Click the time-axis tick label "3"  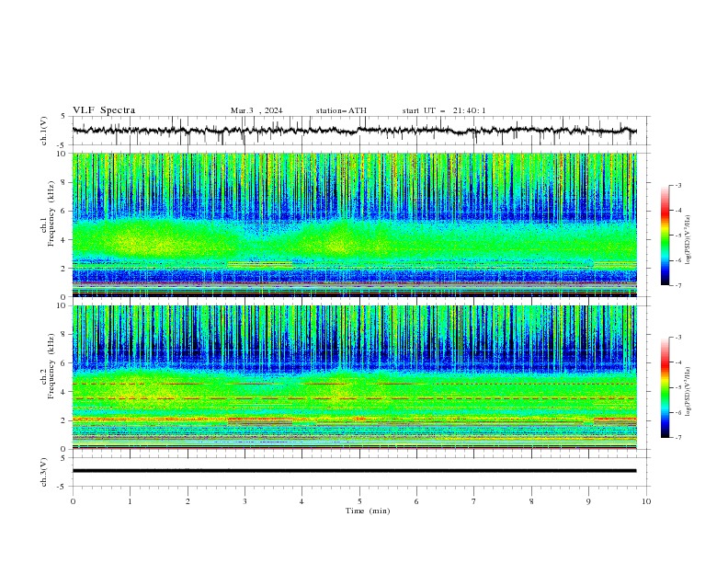coord(245,501)
